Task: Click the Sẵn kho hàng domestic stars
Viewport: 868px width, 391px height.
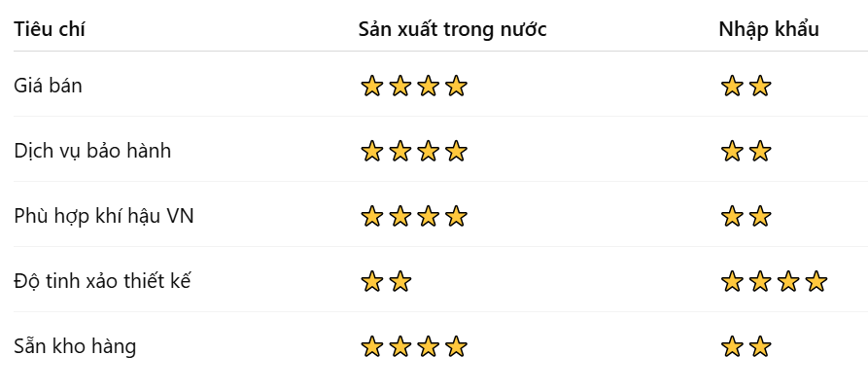Action: pyautogui.click(x=413, y=346)
